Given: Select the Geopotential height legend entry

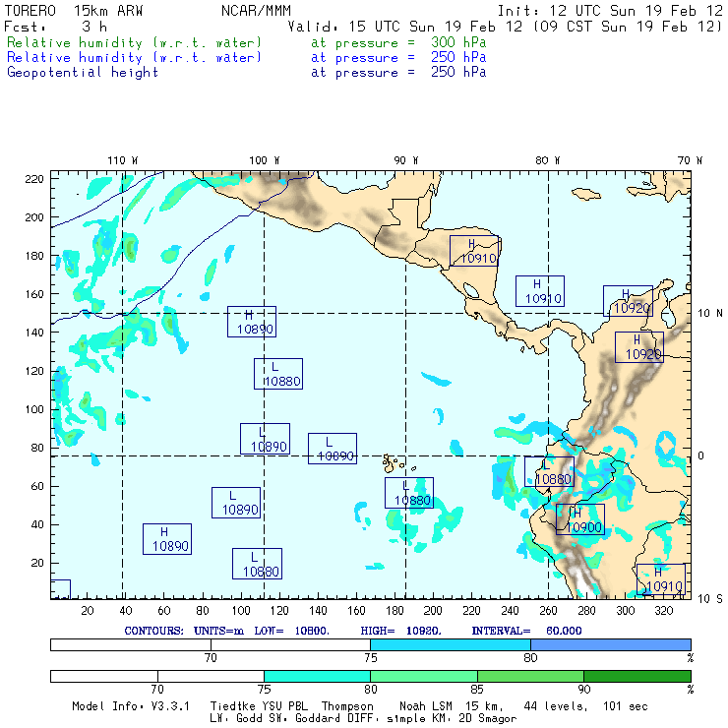Looking at the screenshot, I should 83,73.
